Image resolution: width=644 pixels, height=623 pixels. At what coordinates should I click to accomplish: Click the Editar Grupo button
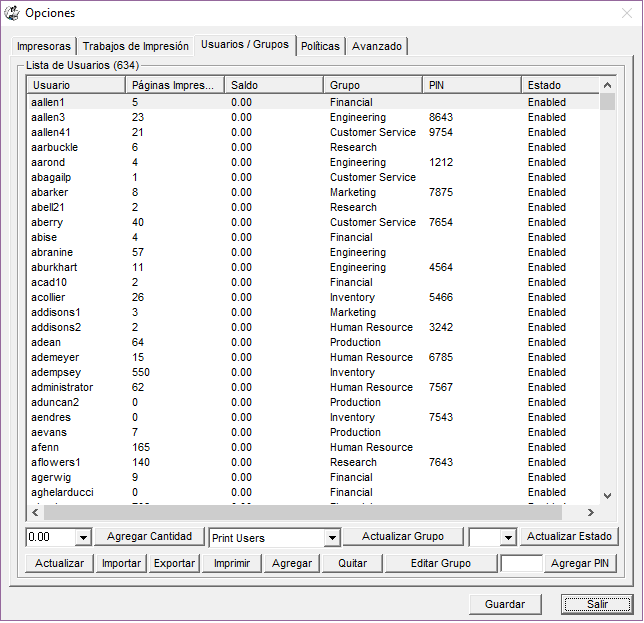pos(441,563)
